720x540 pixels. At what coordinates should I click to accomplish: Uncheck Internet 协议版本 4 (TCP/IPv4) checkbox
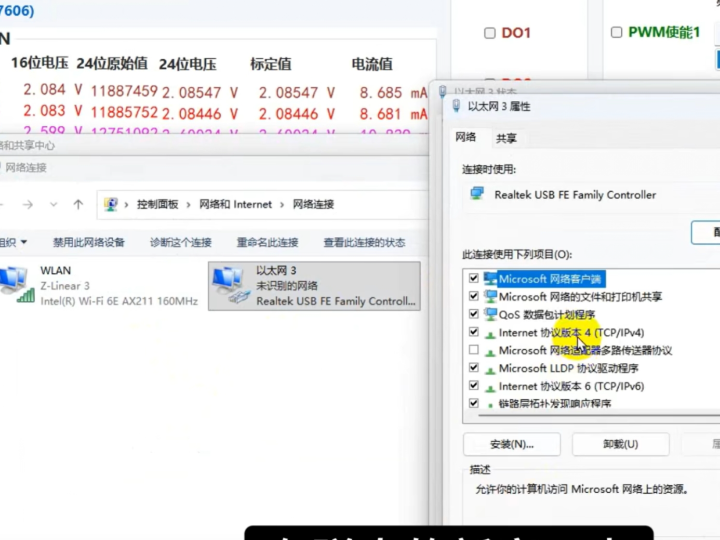click(x=473, y=332)
